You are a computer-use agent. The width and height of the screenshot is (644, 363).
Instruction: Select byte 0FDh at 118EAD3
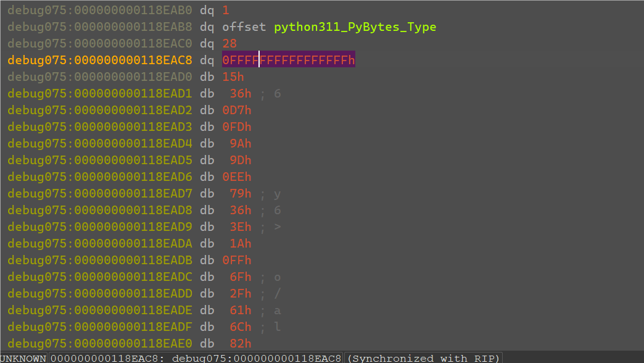point(237,127)
